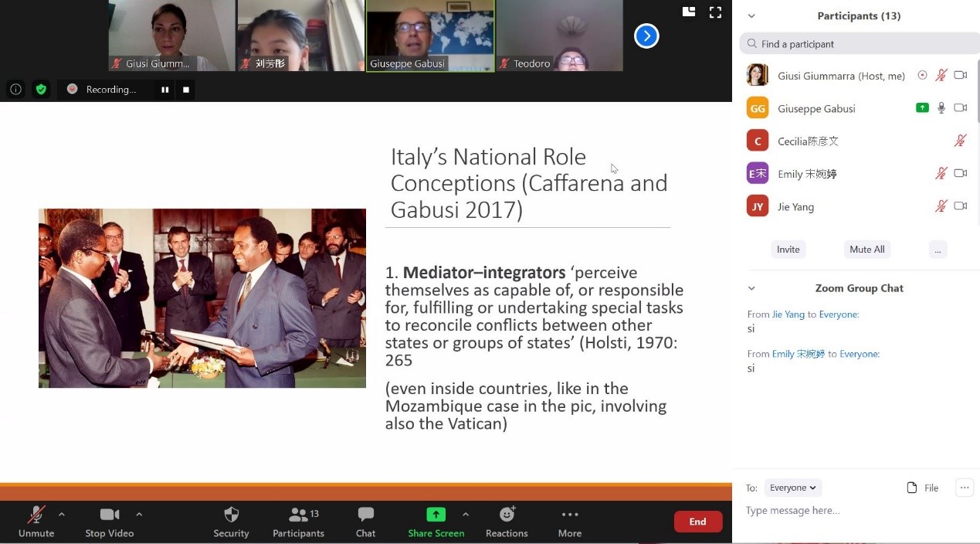980x544 pixels.
Task: Click the green encryption shield icon
Action: pyautogui.click(x=41, y=90)
